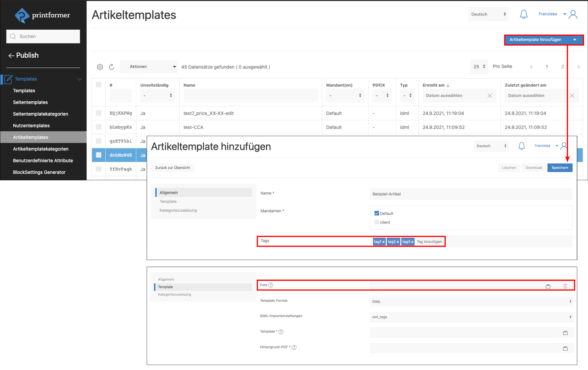Screen dimensions: 588x370
Task: Clear the Erstellt am date filter
Action: [x=490, y=96]
